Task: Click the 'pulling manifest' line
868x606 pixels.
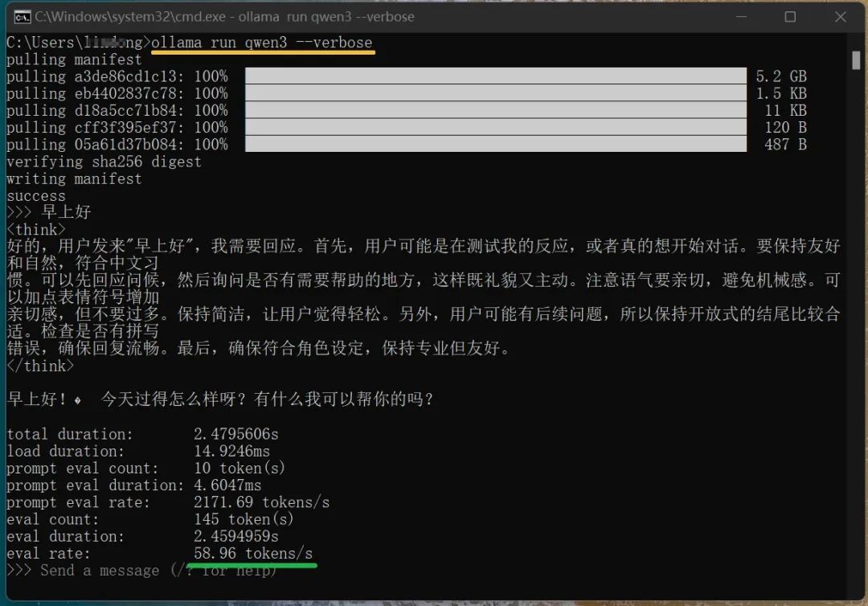Action: pyautogui.click(x=74, y=59)
